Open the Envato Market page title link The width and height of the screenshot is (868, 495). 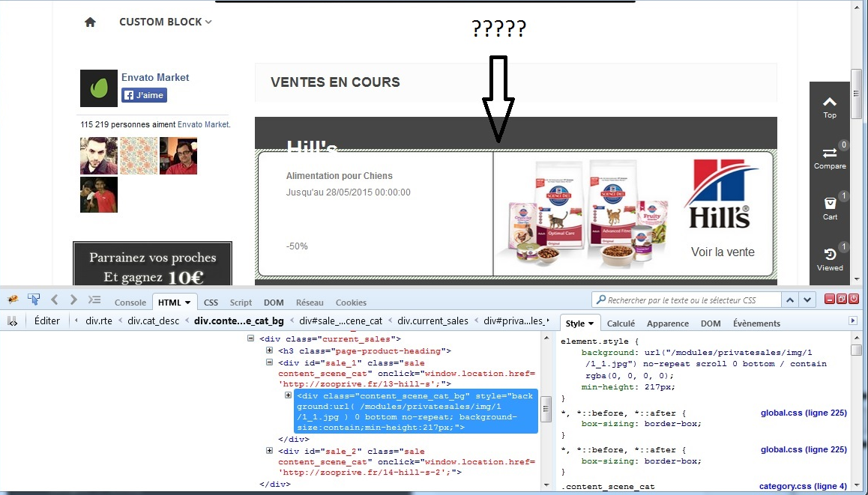[155, 77]
